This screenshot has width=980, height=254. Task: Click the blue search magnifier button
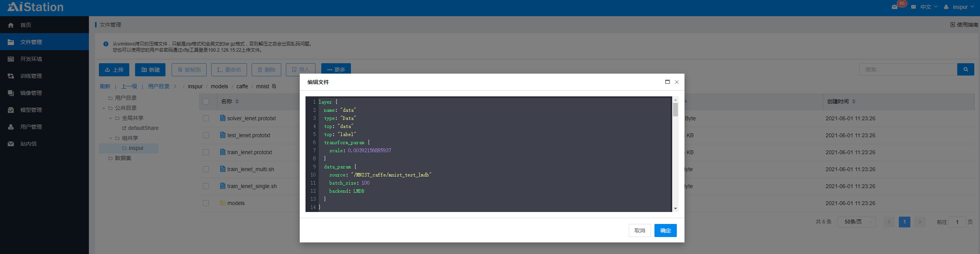point(965,69)
